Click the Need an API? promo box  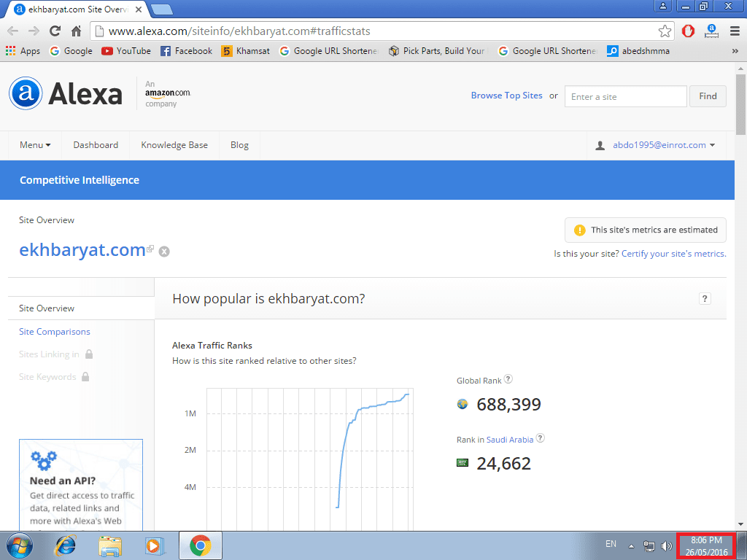81,485
